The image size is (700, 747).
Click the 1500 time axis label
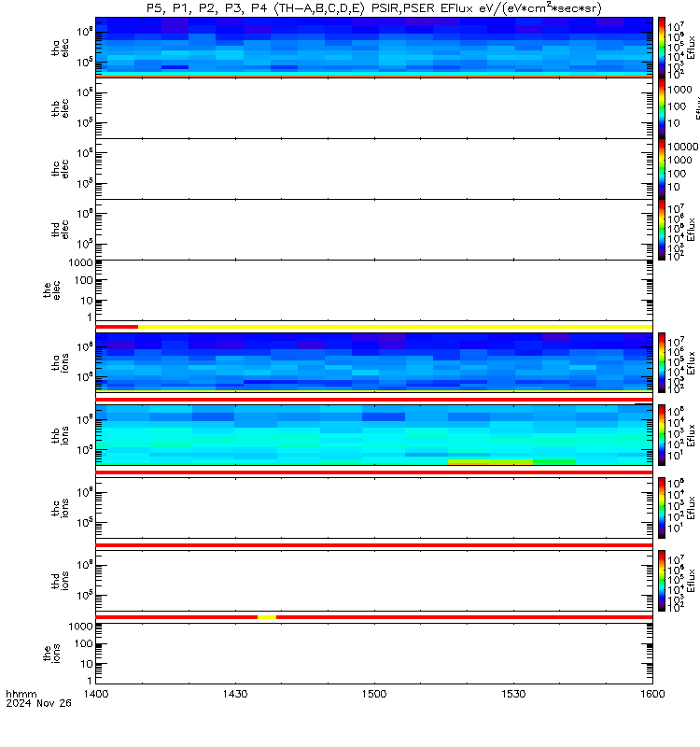pyautogui.click(x=374, y=694)
